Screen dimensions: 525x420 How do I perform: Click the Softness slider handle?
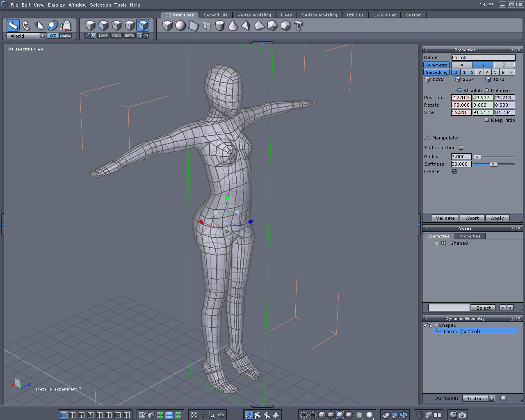coord(493,164)
